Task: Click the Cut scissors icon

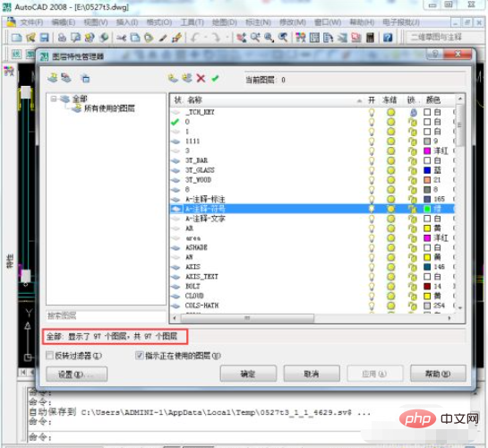Action: click(x=121, y=38)
